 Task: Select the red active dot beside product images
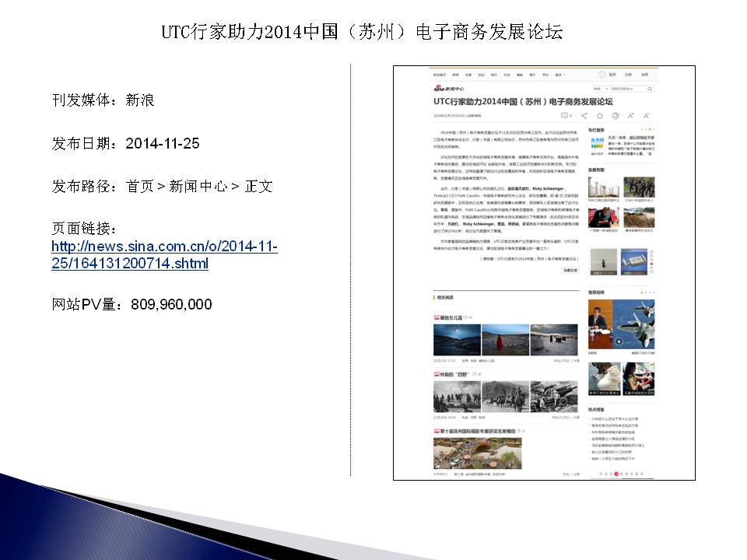[x=651, y=264]
